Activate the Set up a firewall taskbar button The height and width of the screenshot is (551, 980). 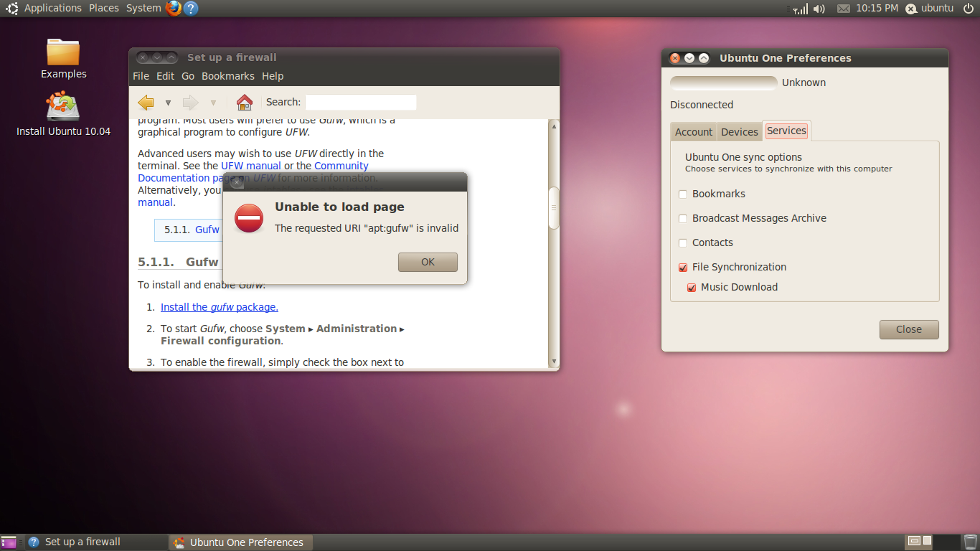click(96, 542)
